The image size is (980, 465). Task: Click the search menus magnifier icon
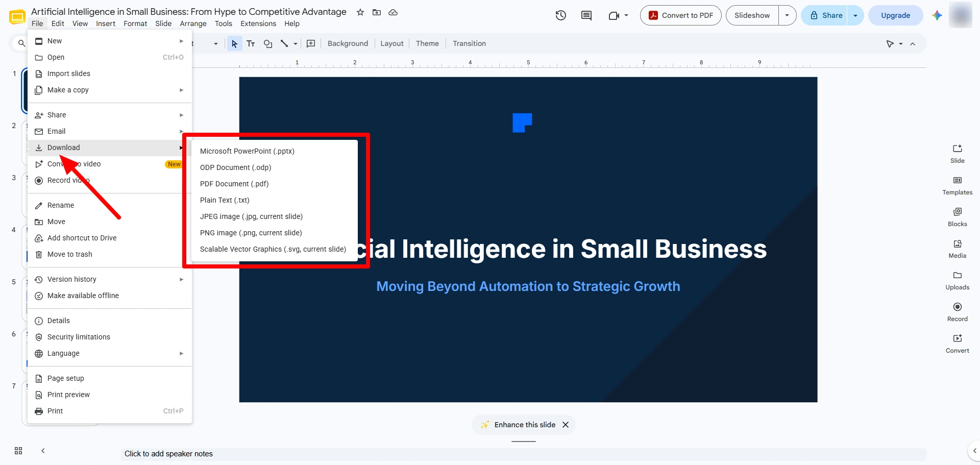21,43
